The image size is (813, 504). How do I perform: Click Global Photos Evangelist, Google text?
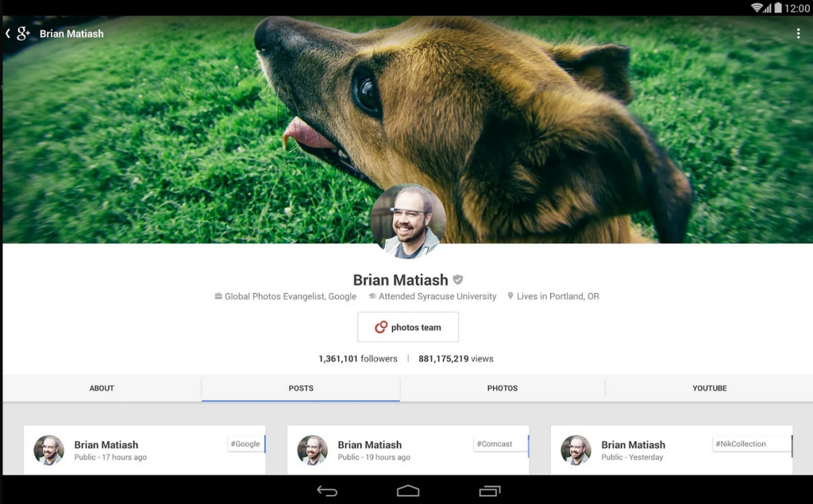click(x=291, y=296)
